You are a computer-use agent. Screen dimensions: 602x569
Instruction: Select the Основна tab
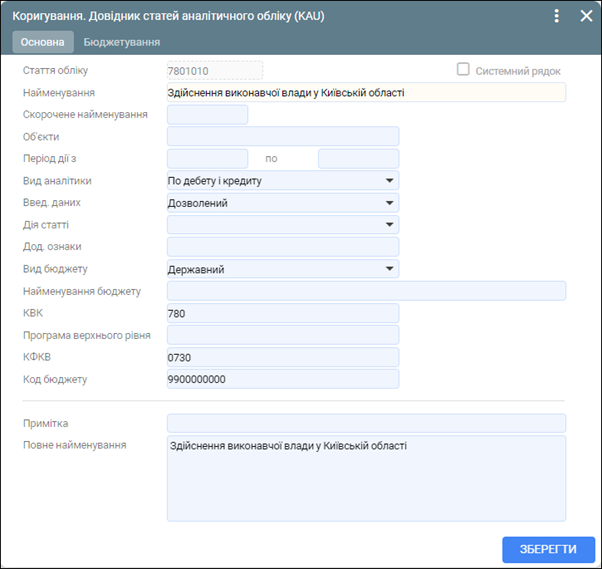click(x=43, y=42)
